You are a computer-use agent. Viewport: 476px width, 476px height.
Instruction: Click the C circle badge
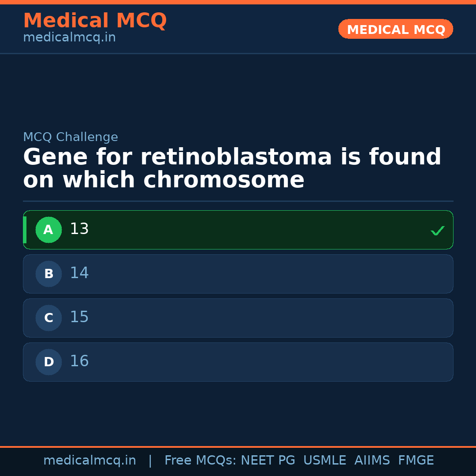pos(48,318)
